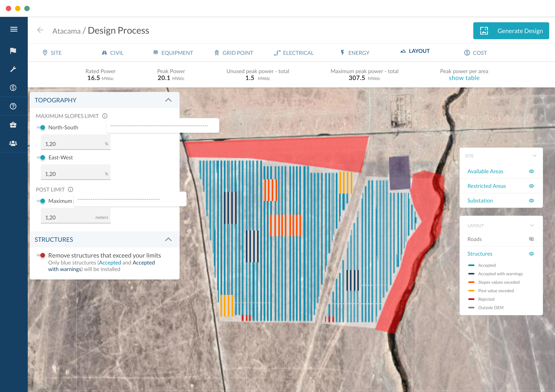Toggle the East-West slope switch
Viewport: 555px width, 392px height.
(x=41, y=158)
